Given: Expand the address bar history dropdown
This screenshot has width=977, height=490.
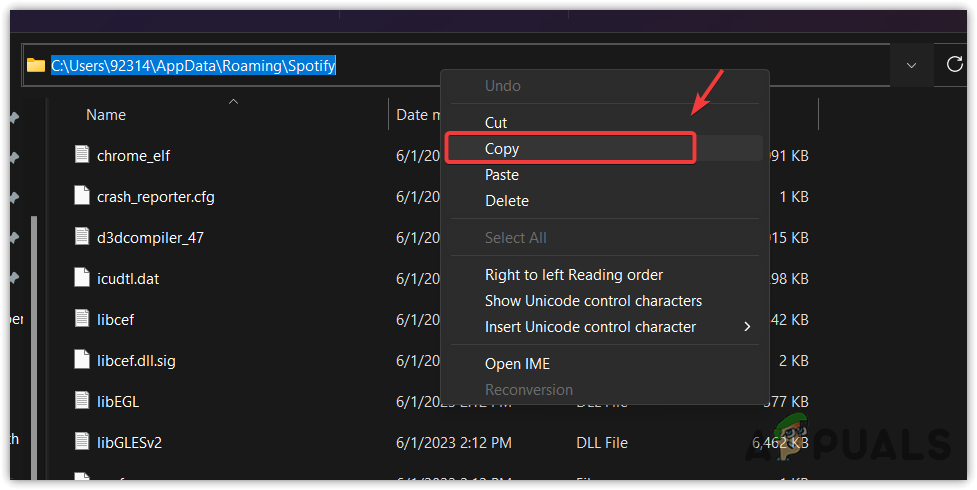Looking at the screenshot, I should click(911, 65).
